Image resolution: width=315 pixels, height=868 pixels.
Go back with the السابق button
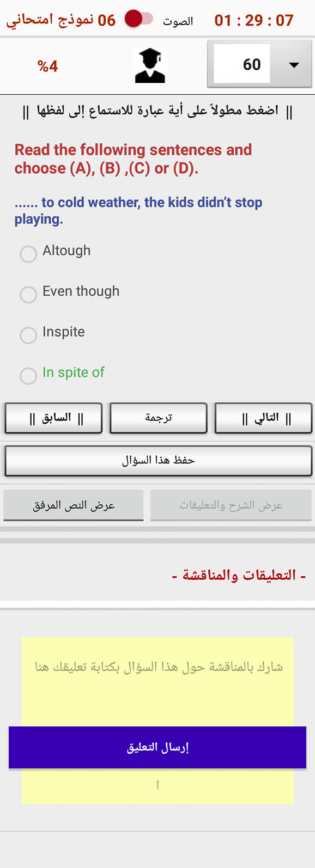(x=53, y=418)
